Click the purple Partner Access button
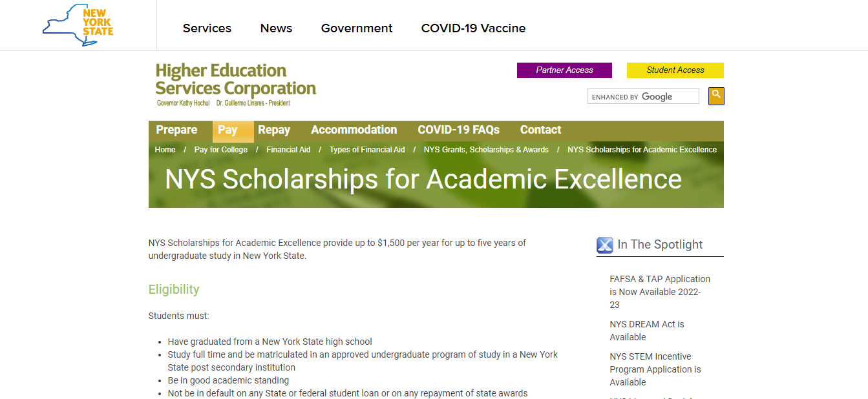This screenshot has height=399, width=868. pos(564,70)
